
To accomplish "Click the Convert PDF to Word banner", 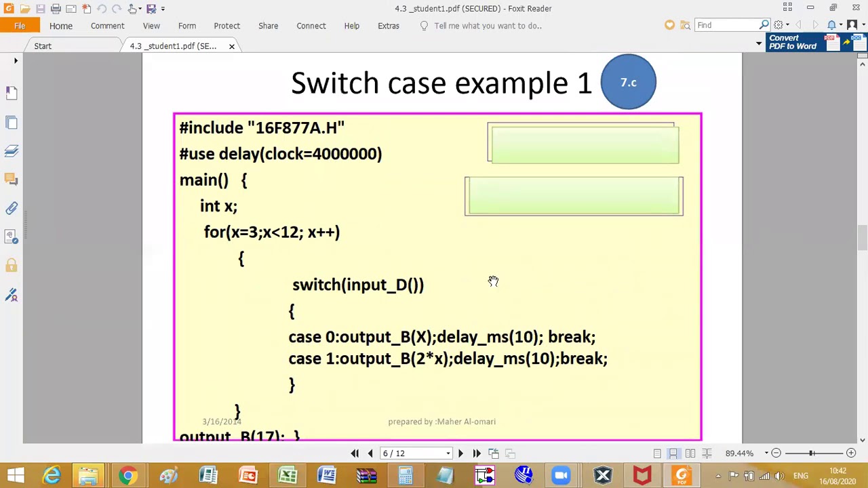I will 817,42.
